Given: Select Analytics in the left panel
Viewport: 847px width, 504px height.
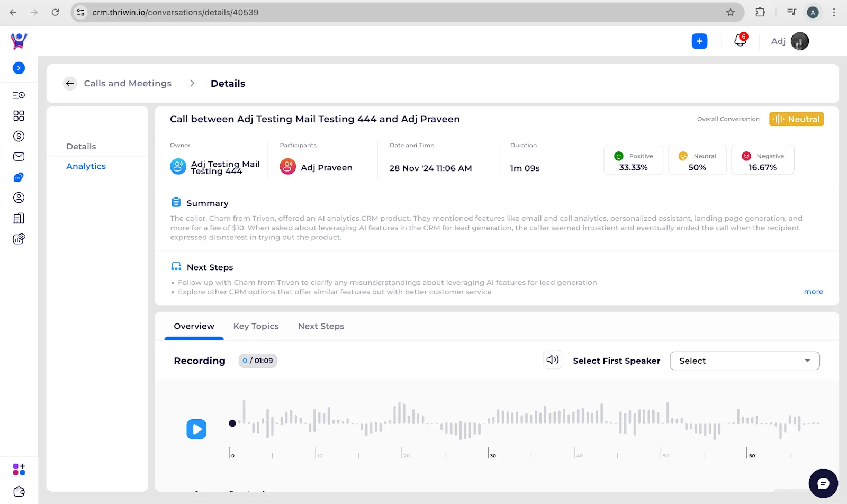Looking at the screenshot, I should [x=86, y=166].
